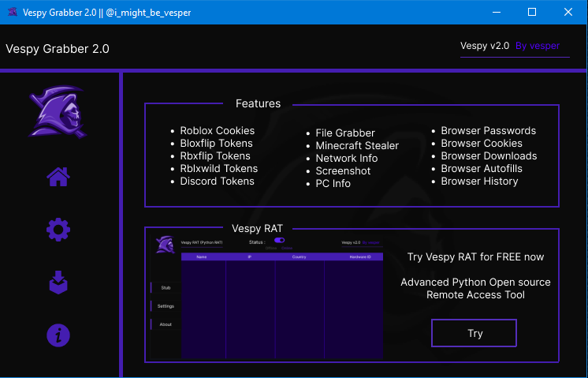
Task: Open the info About icon in the sidebar
Action: (58, 335)
